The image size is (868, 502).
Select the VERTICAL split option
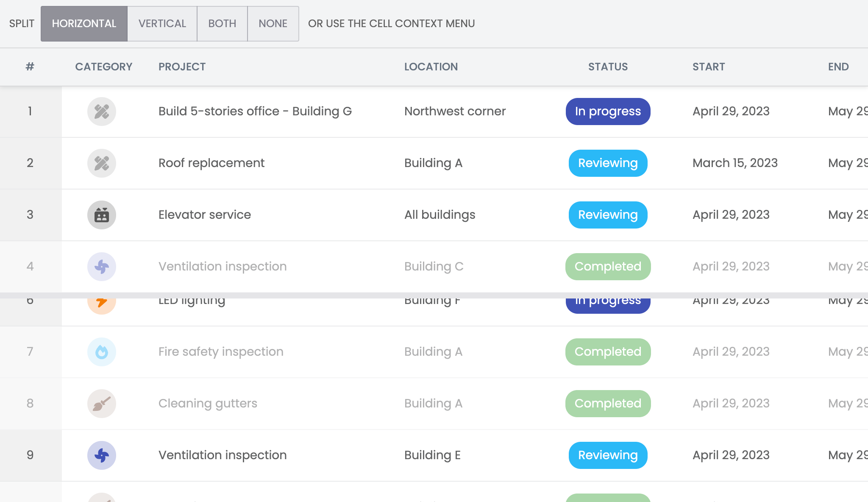[162, 24]
